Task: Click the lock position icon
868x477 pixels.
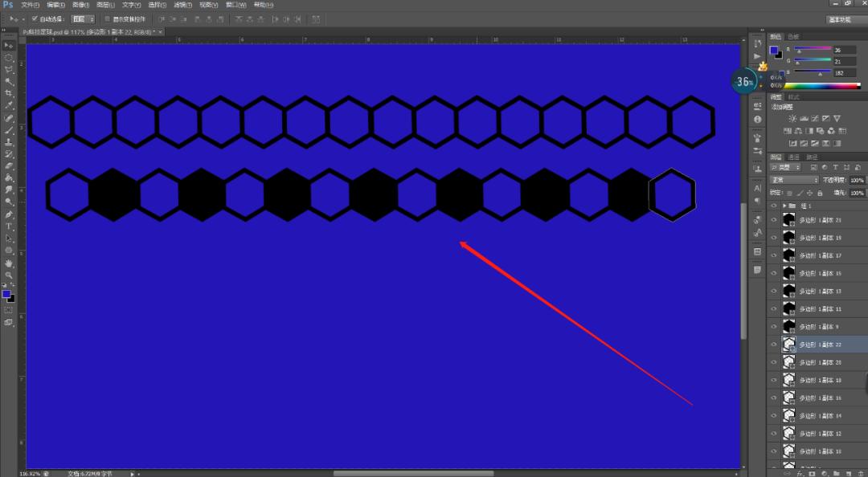Action: click(810, 193)
